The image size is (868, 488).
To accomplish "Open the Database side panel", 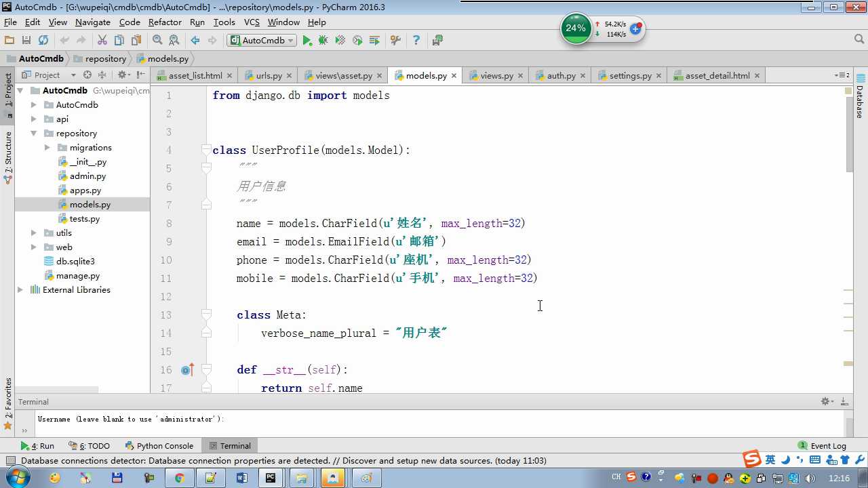I will pos(860,96).
